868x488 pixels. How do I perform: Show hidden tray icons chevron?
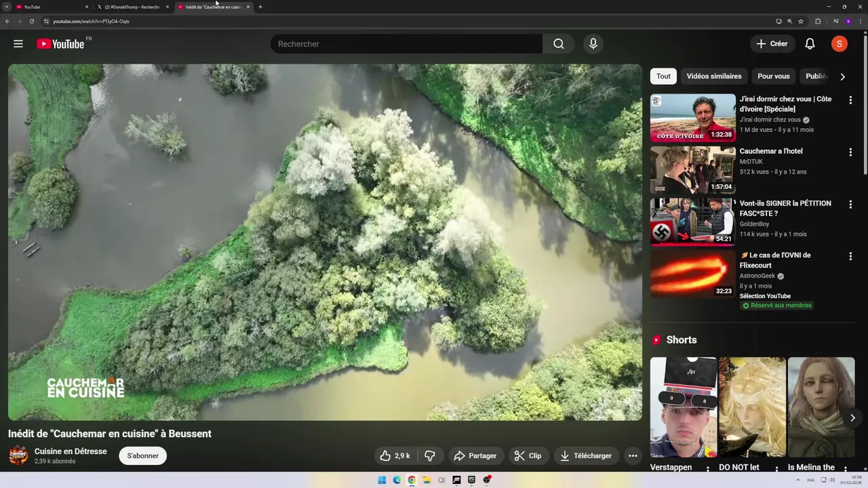(799, 480)
